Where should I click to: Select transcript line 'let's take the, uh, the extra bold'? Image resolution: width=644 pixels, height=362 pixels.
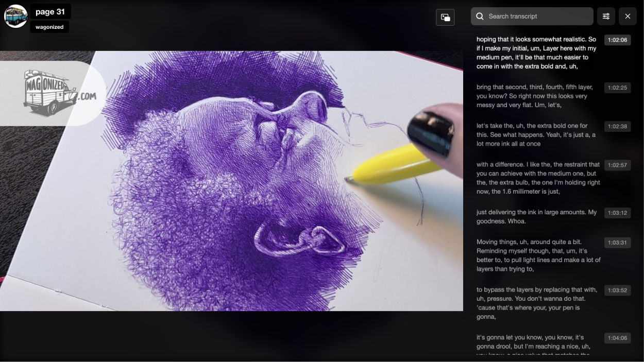tap(537, 135)
